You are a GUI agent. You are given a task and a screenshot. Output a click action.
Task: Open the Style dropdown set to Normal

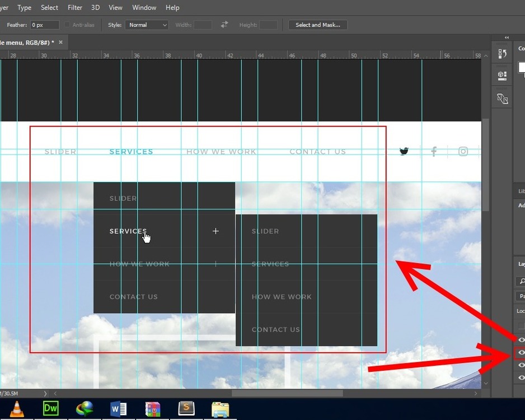146,25
